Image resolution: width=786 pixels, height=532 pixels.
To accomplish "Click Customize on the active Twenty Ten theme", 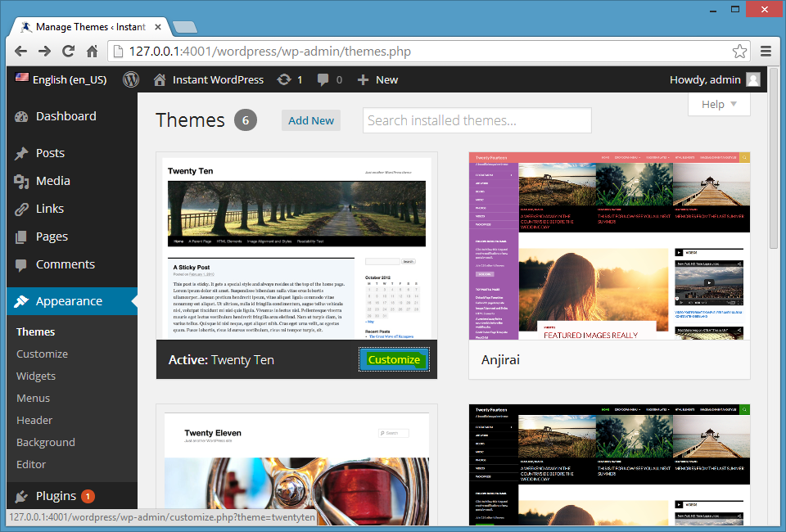I will (x=394, y=359).
